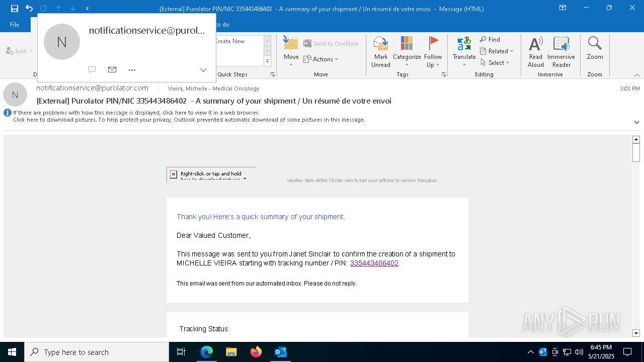The height and width of the screenshot is (362, 644).
Task: Click the blocked picture placeholder in email
Action: 211,174
